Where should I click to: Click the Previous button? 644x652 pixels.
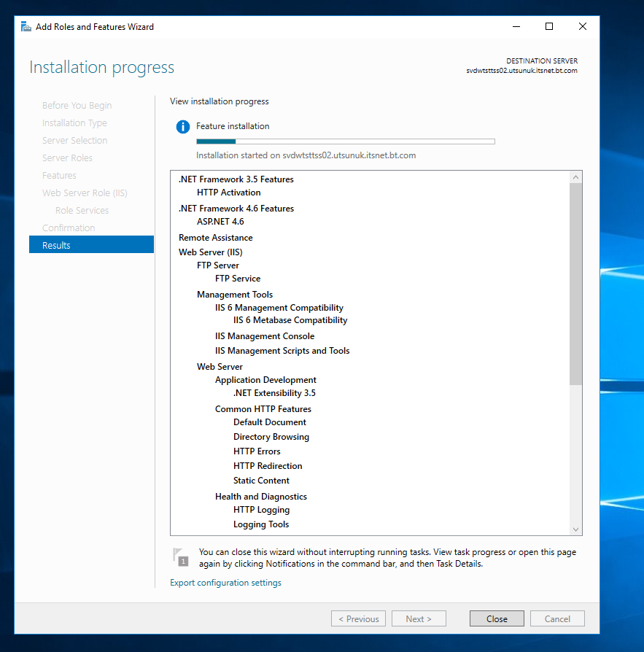pos(358,618)
